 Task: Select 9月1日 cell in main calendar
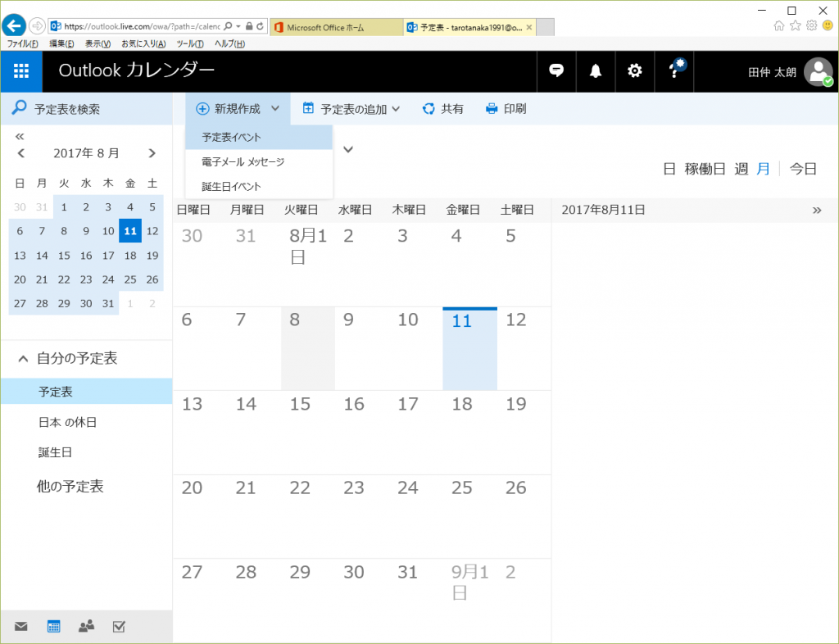point(469,601)
